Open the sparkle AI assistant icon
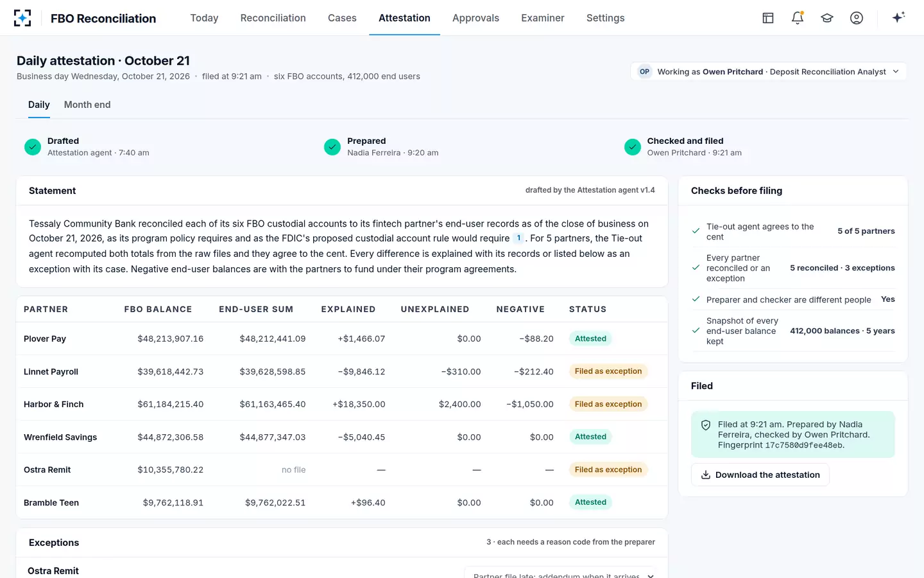The width and height of the screenshot is (924, 578). click(x=898, y=17)
